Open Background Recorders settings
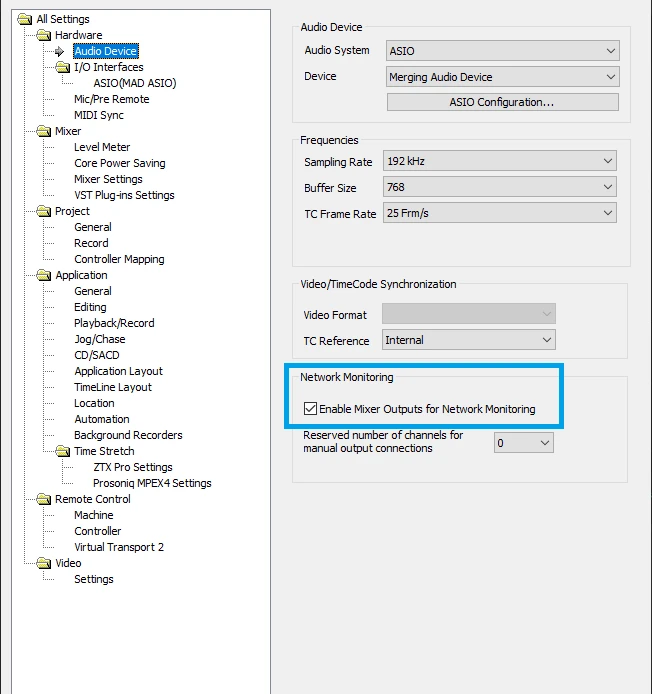Viewport: 652px width, 694px height. [128, 435]
